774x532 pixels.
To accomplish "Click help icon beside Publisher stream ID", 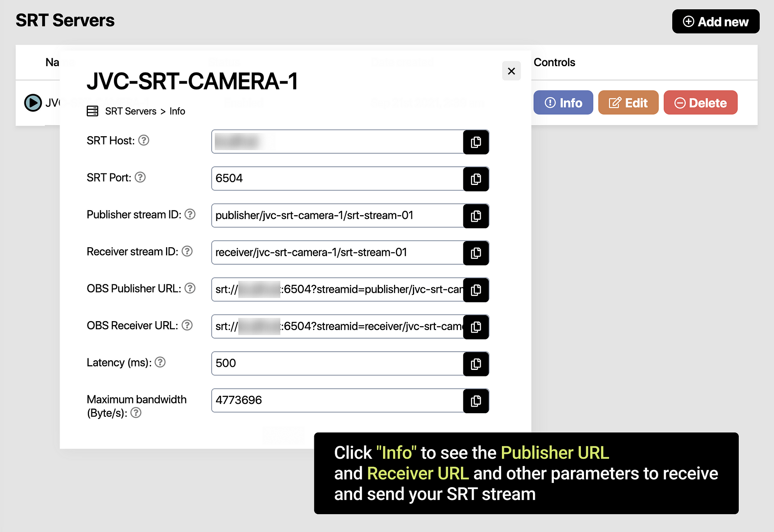I will [x=190, y=214].
